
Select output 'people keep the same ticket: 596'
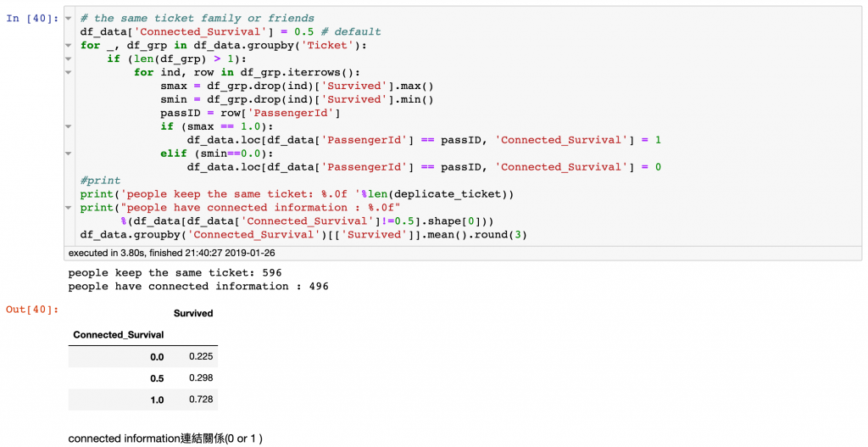point(175,272)
